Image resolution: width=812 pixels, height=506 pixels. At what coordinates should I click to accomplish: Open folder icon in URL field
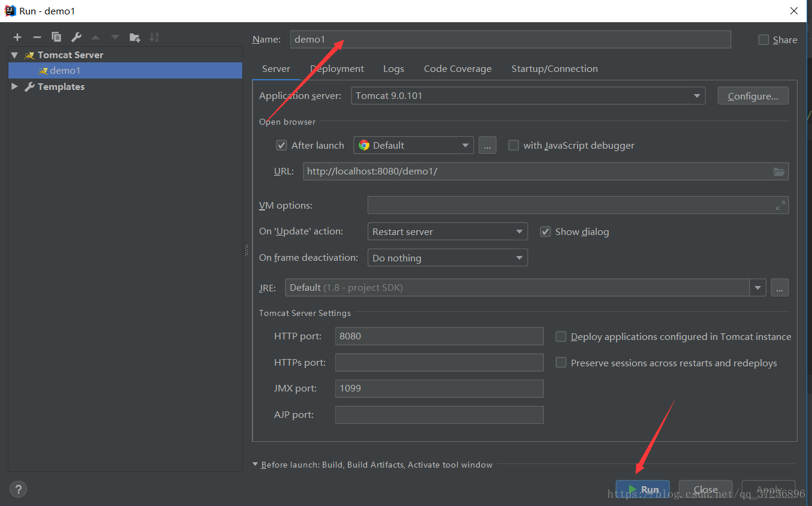779,171
